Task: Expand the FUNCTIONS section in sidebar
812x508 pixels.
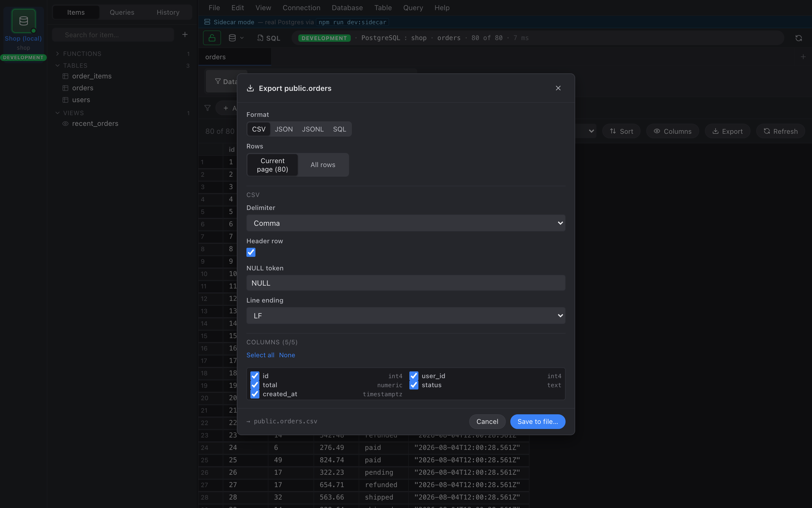Action: [58, 54]
